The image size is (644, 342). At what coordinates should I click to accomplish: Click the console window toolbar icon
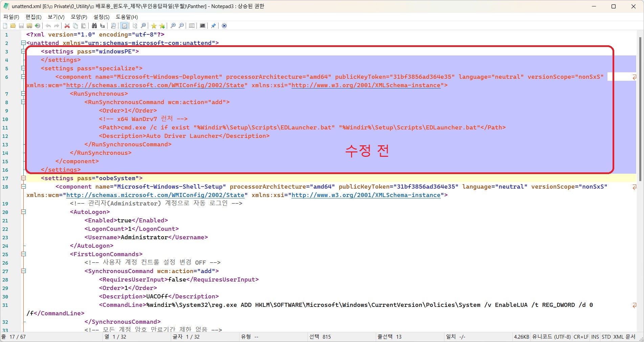[x=203, y=26]
